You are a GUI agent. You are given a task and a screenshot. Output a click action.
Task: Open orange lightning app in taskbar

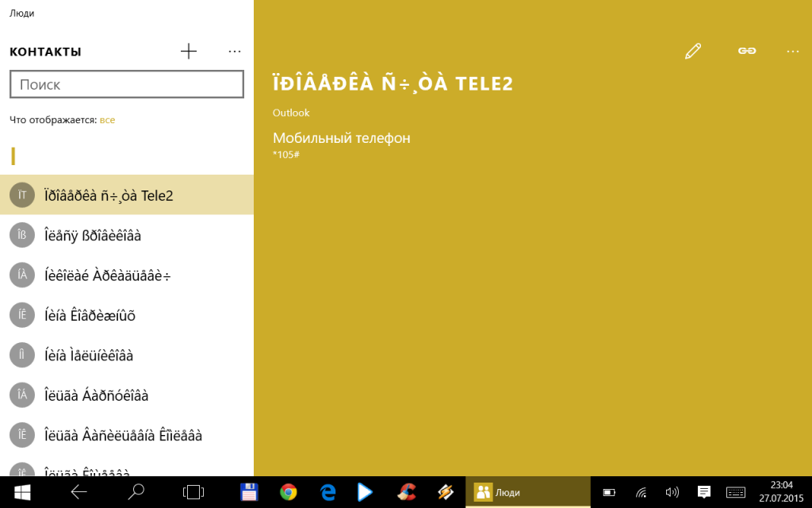[446, 492]
